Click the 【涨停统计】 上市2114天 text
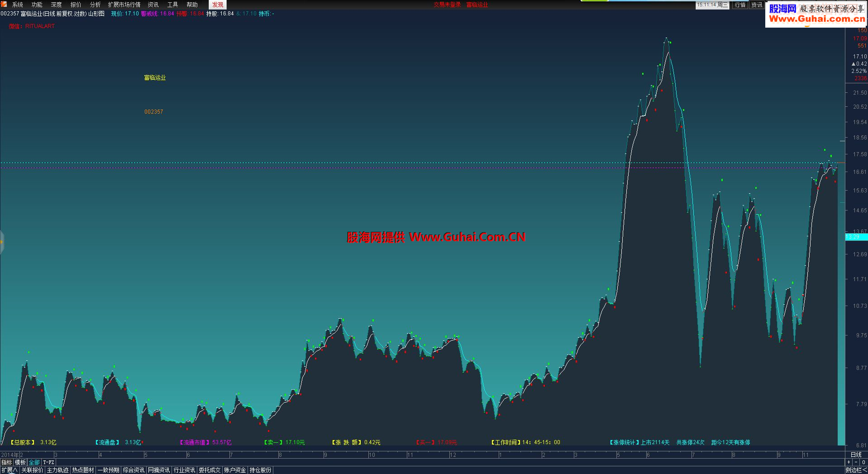Viewport: 868px width, 474px height. [x=639, y=442]
